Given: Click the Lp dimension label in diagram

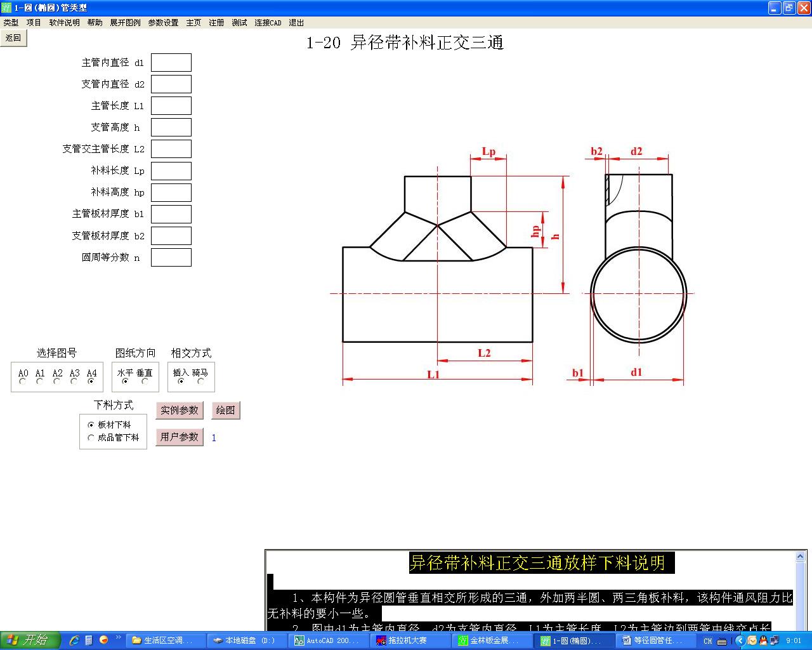Looking at the screenshot, I should [488, 151].
